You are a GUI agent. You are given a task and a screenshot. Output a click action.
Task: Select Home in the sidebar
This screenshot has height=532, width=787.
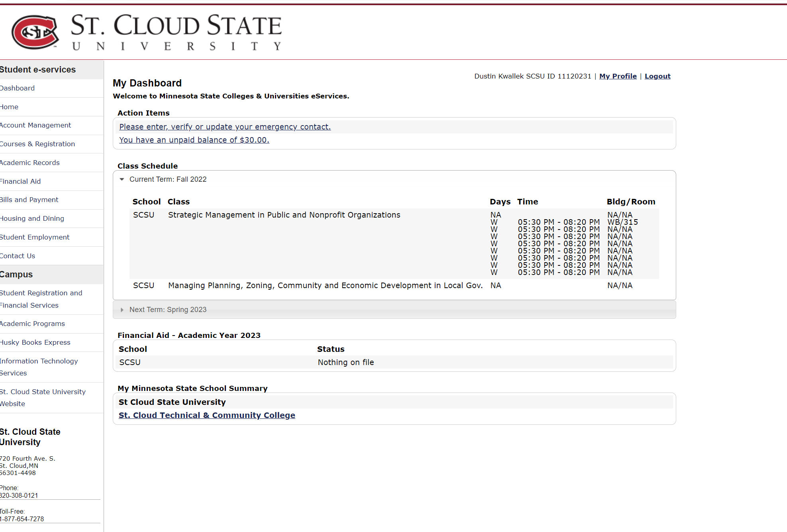point(10,107)
